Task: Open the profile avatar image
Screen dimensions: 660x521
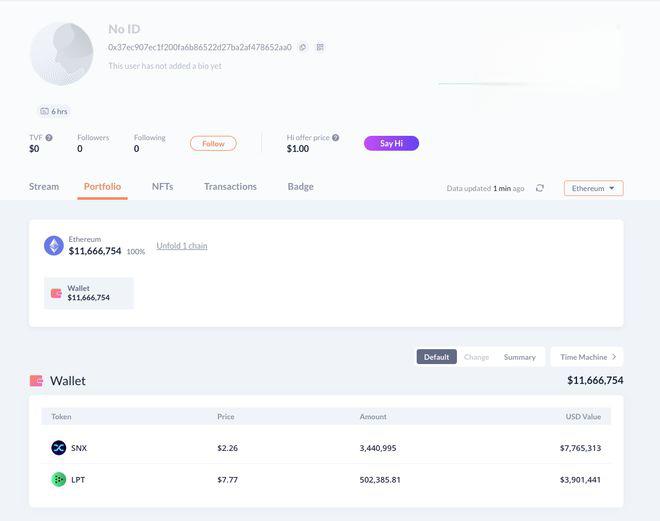Action: pos(61,53)
